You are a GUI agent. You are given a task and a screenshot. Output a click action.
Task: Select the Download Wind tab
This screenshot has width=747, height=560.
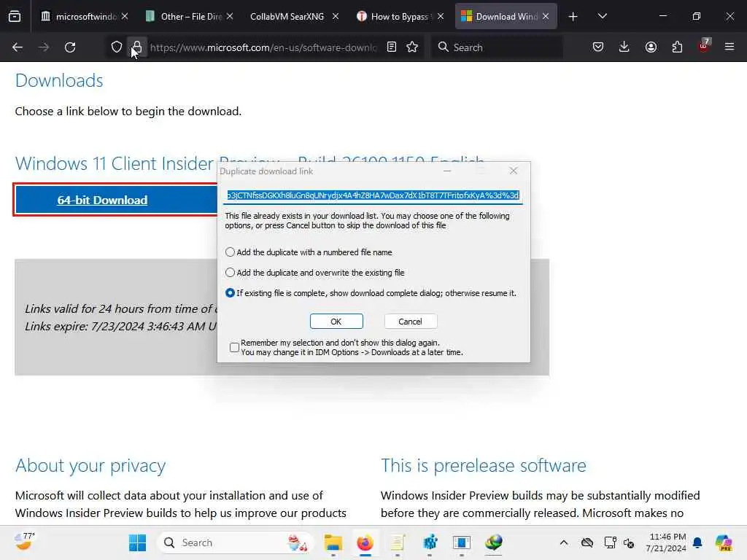tap(506, 17)
